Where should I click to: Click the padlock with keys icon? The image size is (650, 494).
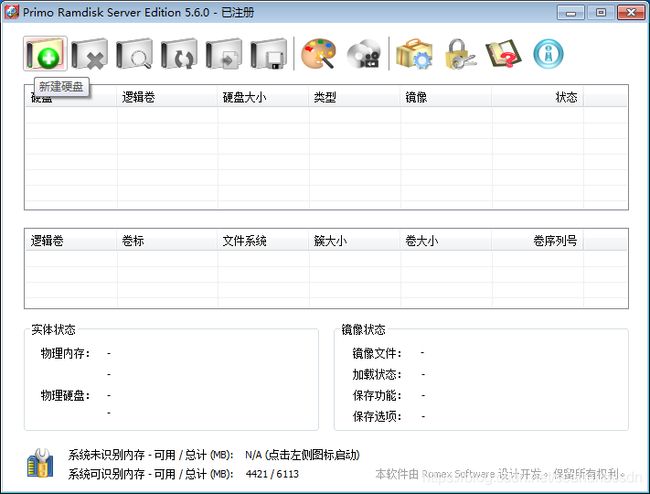pos(460,54)
